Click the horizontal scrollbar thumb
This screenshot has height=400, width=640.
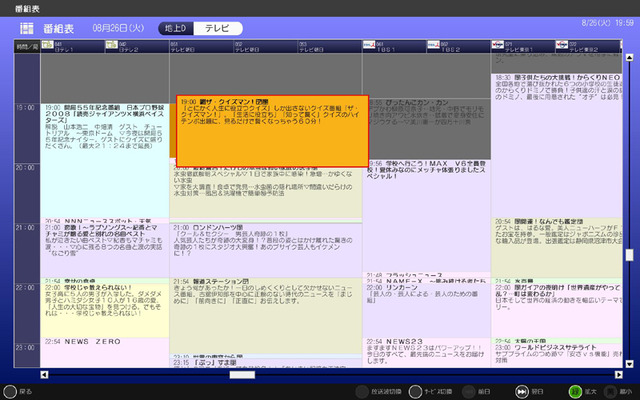coord(242,375)
